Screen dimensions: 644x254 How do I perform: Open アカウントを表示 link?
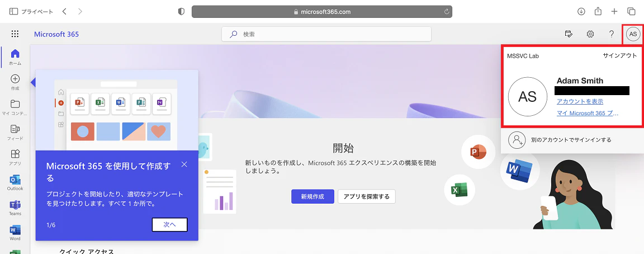tap(580, 101)
